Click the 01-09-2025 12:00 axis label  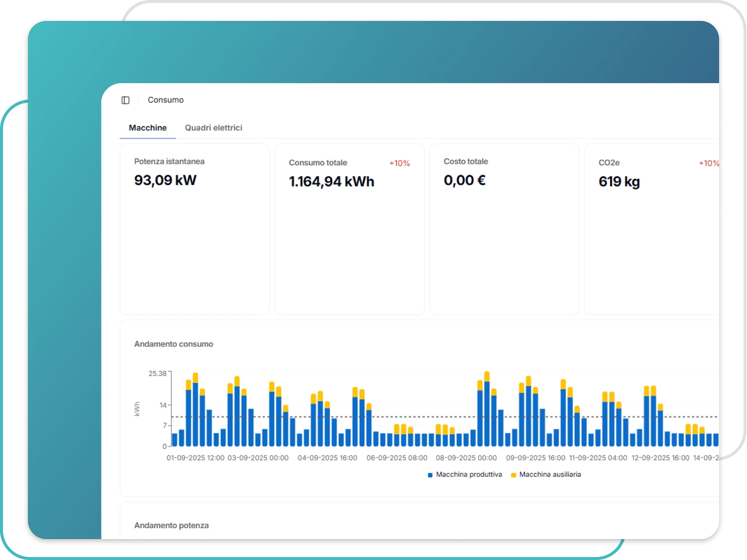tap(195, 458)
